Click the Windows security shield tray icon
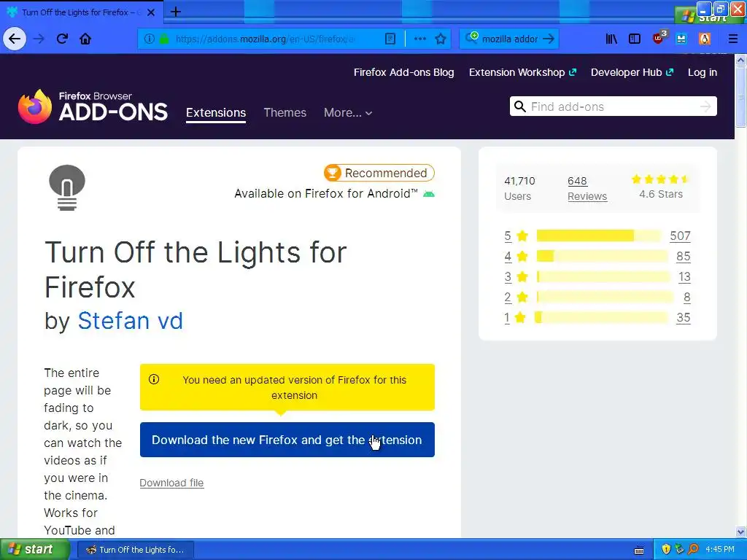 [666, 549]
